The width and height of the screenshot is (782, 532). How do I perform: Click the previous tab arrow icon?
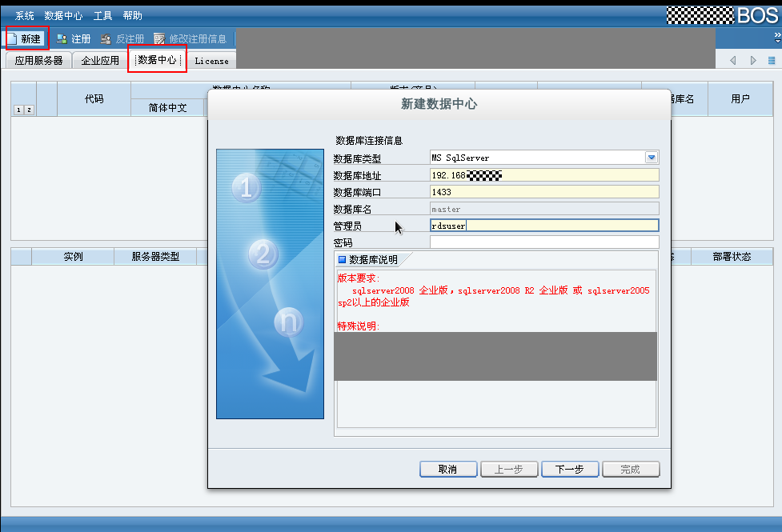tap(733, 60)
